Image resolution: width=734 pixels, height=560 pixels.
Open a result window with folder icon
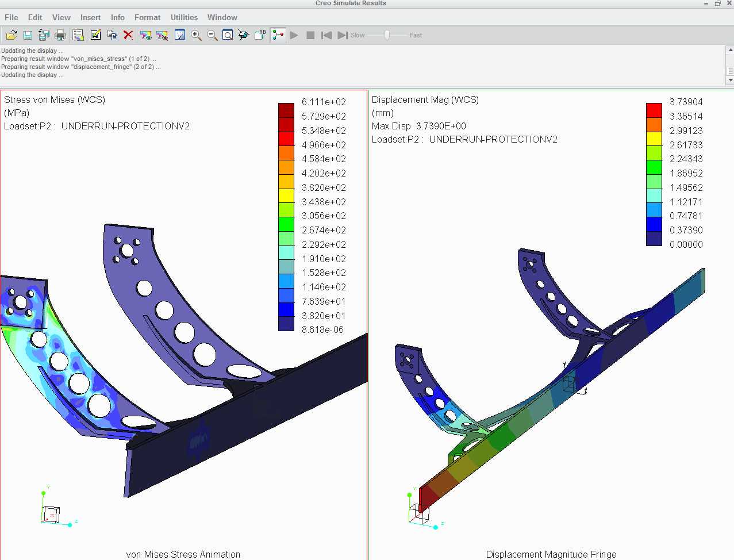pyautogui.click(x=11, y=35)
